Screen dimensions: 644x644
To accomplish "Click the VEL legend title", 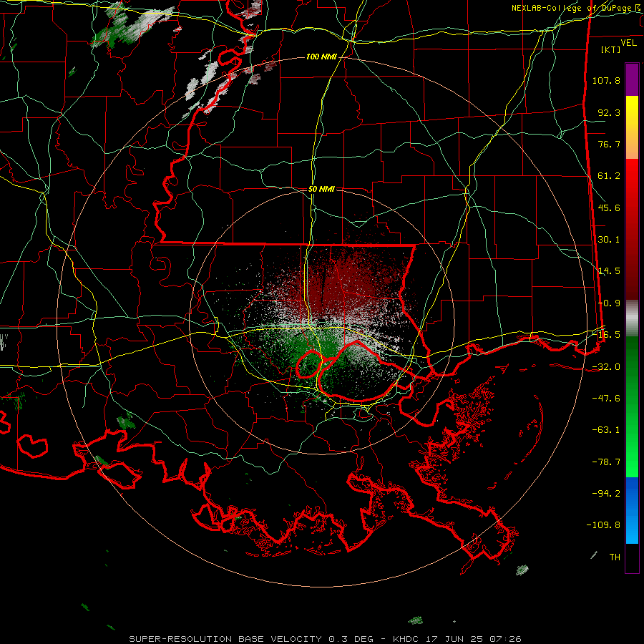I will coord(628,43).
